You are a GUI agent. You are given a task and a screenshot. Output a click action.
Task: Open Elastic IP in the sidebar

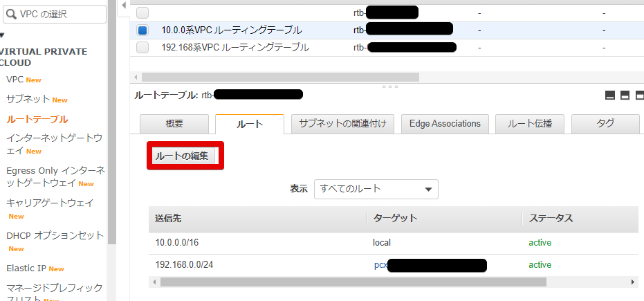tap(26, 268)
